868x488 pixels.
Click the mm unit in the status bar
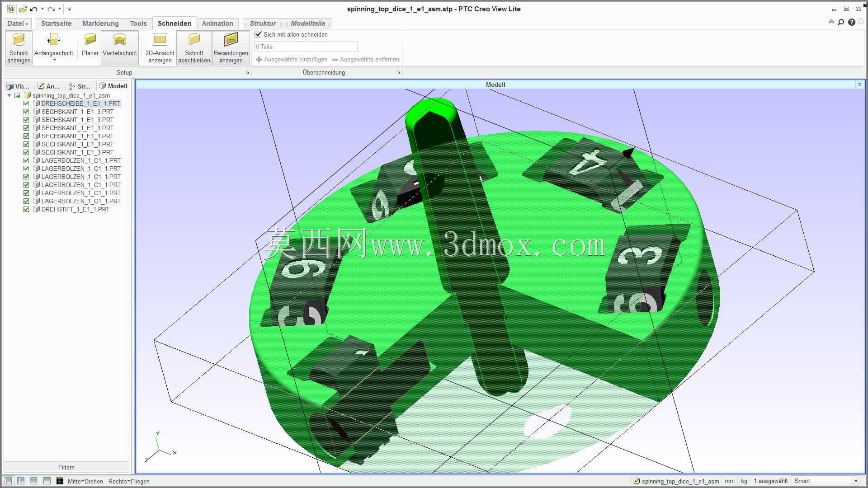coord(729,481)
